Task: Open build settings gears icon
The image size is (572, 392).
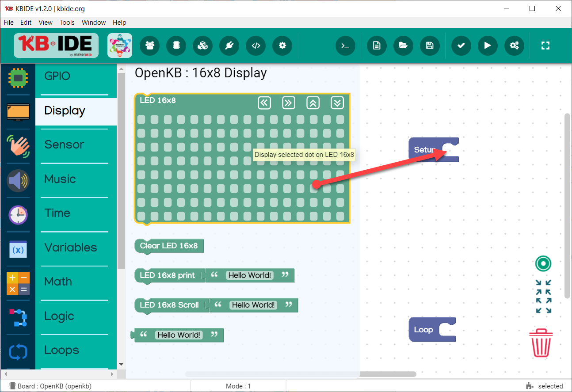Action: pos(514,46)
